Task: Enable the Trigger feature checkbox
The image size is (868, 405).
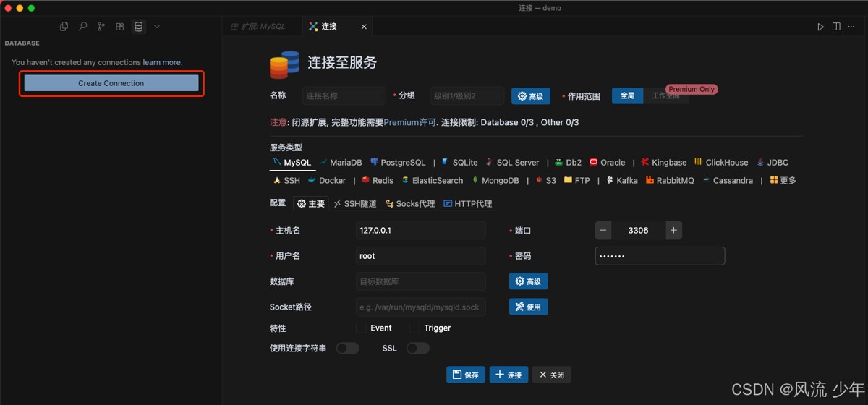Action: pyautogui.click(x=414, y=328)
